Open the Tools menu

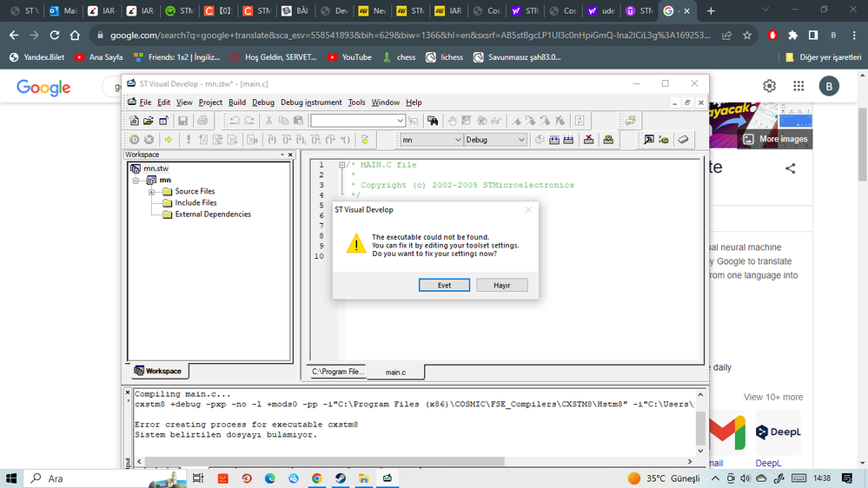click(x=356, y=102)
